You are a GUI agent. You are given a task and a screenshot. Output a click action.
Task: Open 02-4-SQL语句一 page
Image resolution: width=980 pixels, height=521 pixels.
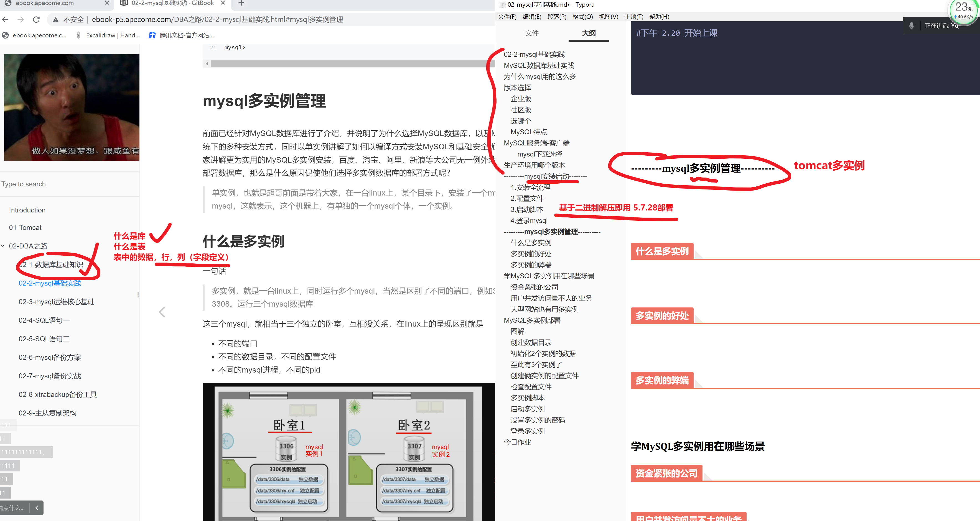coord(44,320)
